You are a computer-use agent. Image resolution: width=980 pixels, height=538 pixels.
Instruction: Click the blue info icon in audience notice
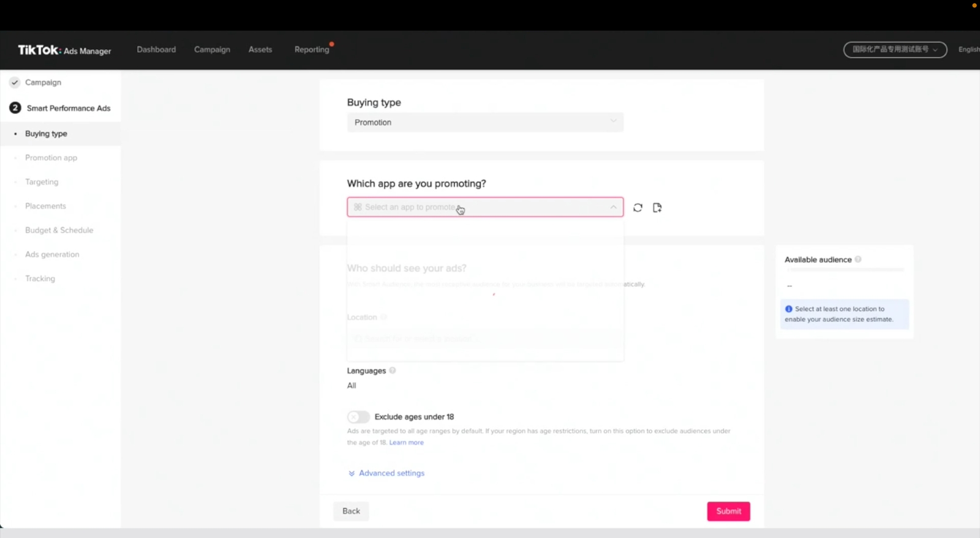coord(789,309)
